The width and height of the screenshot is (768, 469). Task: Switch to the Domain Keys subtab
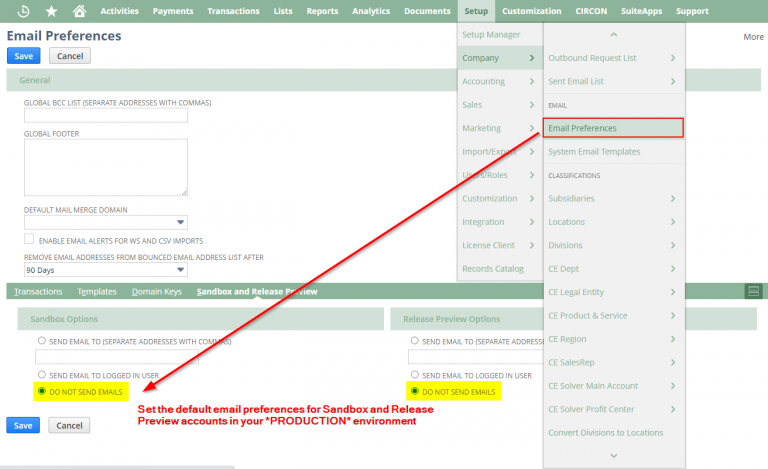(157, 291)
